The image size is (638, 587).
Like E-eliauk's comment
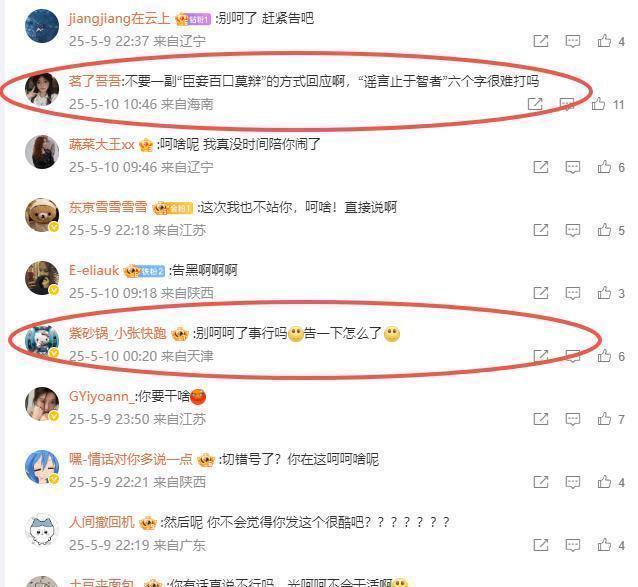pos(604,293)
